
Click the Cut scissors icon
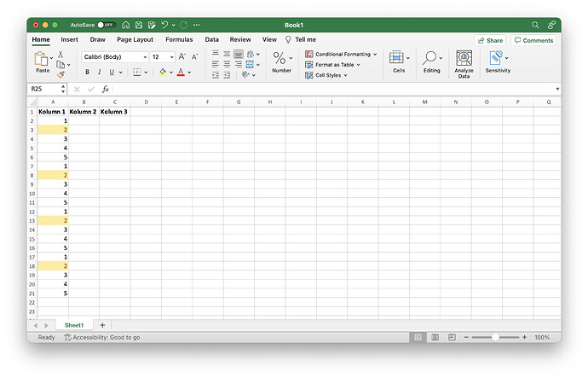[x=61, y=55]
